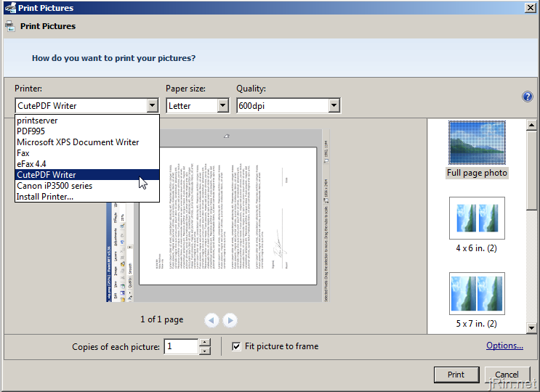Viewport: 540px width, 392px height.
Task: Focus the Copies of each picture field
Action: pos(181,346)
